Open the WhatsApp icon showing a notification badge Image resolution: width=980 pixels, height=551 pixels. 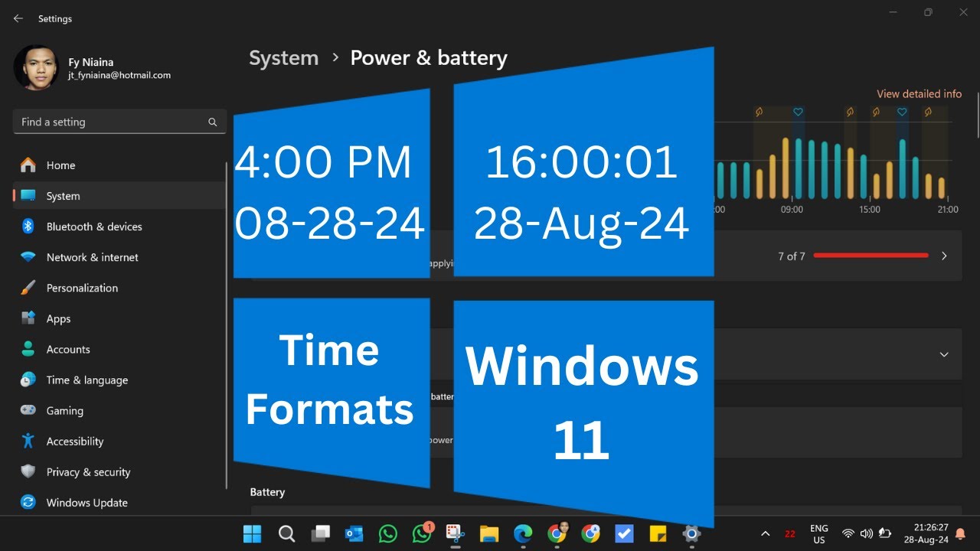point(422,533)
